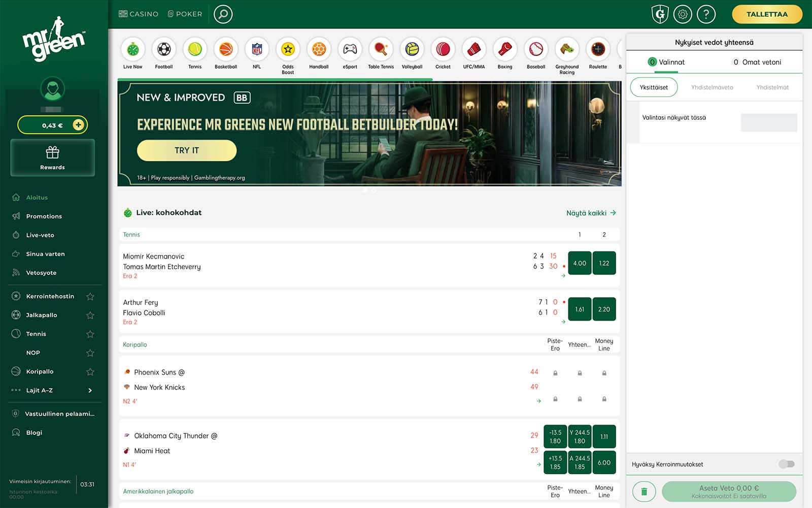
Task: Click the Näytä kaikki link
Action: (591, 213)
